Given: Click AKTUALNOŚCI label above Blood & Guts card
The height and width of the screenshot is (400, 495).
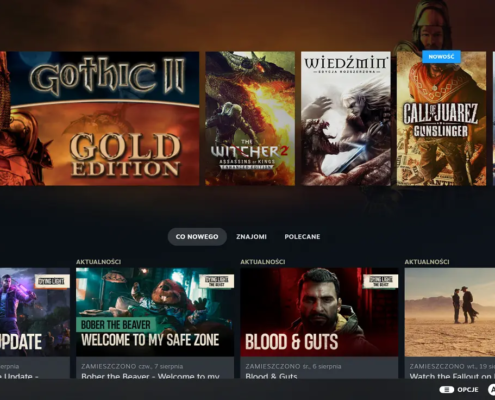Looking at the screenshot, I should [x=263, y=262].
